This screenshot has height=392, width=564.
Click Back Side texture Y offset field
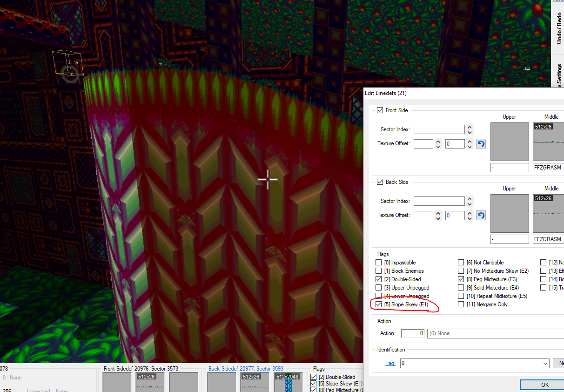point(455,216)
